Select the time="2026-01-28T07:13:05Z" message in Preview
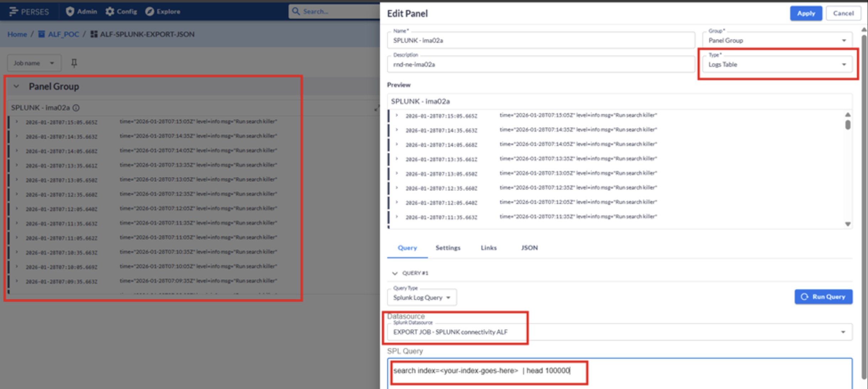 (x=578, y=173)
